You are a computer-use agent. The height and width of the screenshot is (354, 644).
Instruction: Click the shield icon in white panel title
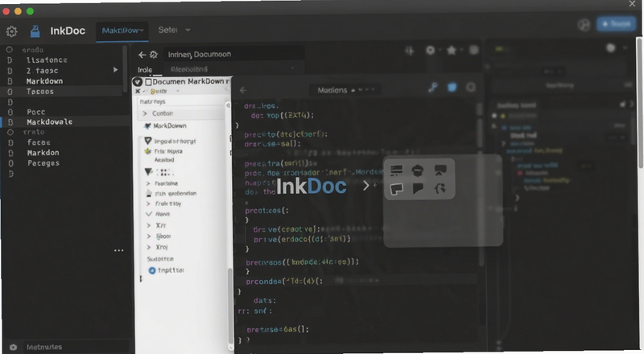click(x=138, y=82)
